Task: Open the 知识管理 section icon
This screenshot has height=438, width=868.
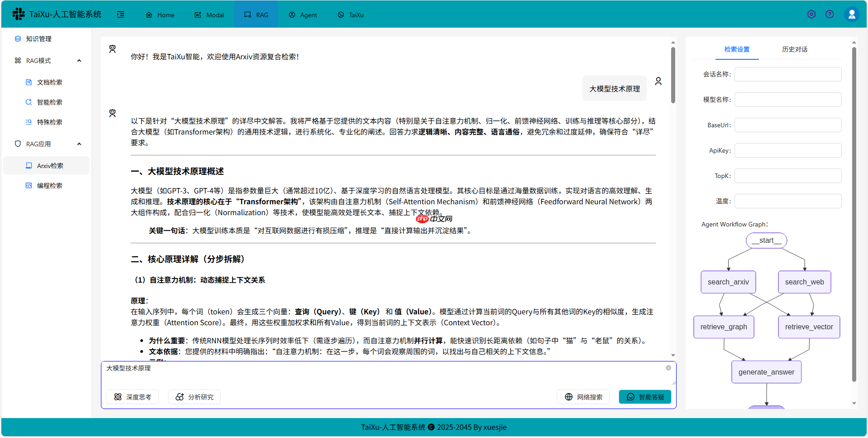Action: (18, 39)
